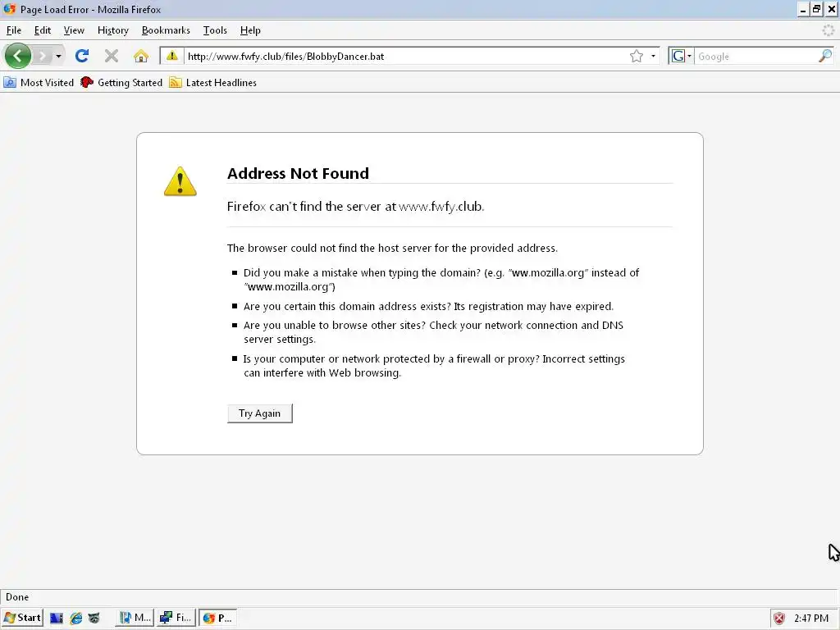
Task: Minimize the Firefox window
Action: click(803, 10)
